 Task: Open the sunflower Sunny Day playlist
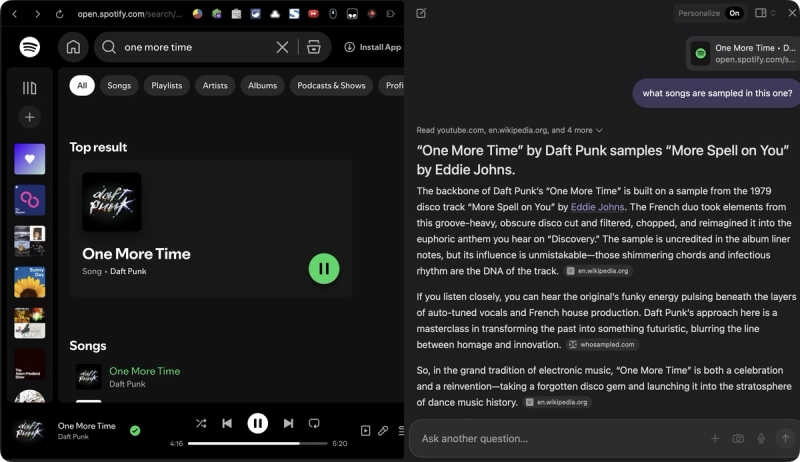click(x=30, y=282)
